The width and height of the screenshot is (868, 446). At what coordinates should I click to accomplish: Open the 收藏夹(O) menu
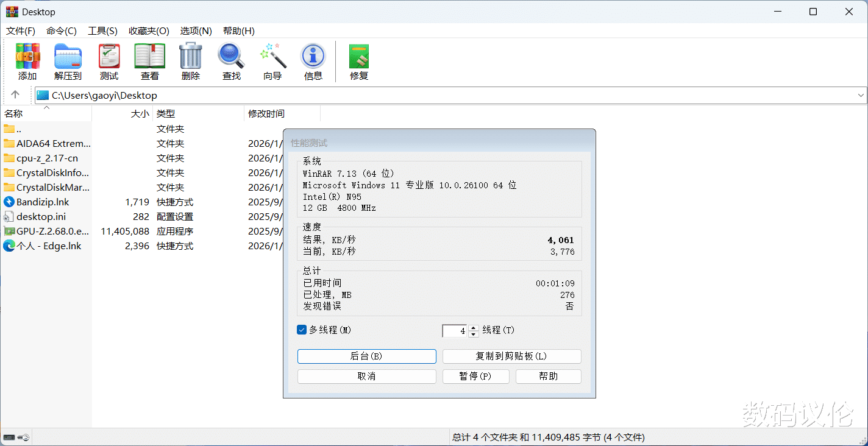point(149,30)
